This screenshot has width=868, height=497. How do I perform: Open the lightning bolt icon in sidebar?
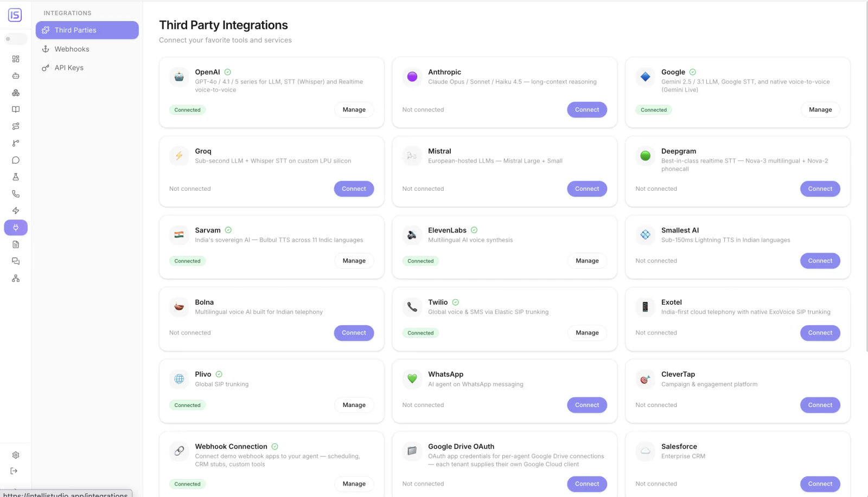[x=16, y=211]
